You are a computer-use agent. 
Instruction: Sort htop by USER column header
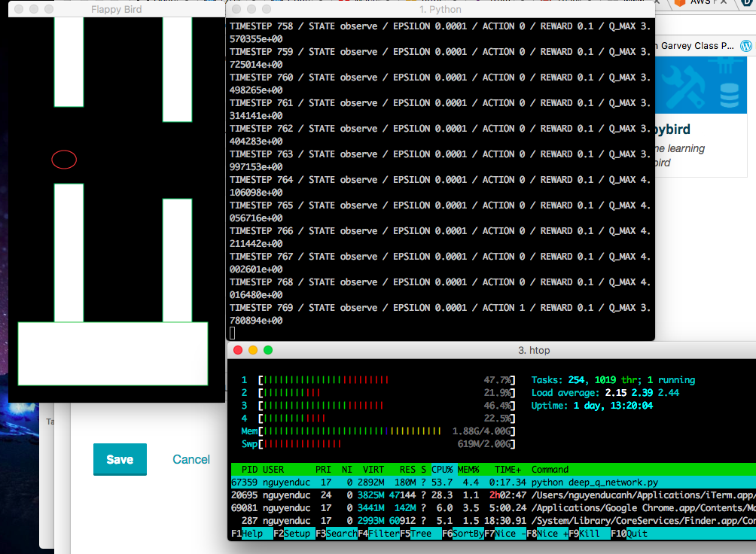coord(273,470)
